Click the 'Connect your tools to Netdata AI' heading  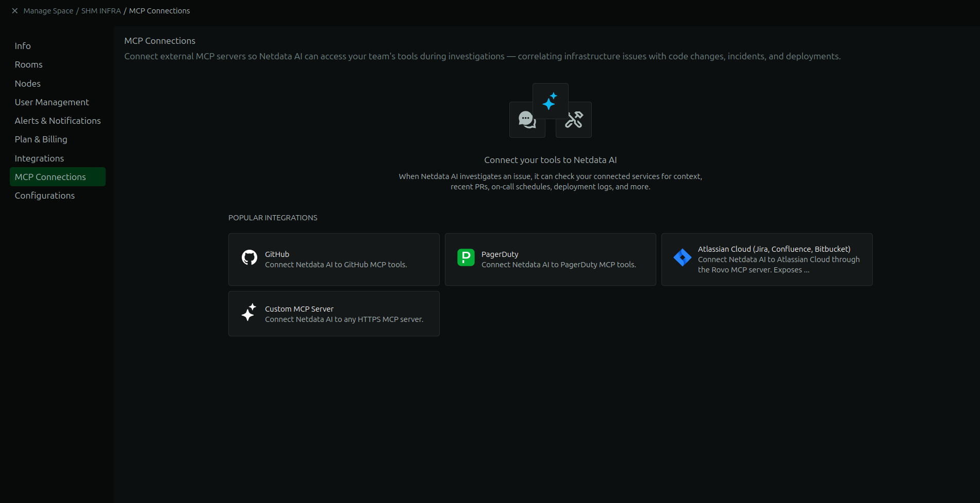point(551,160)
